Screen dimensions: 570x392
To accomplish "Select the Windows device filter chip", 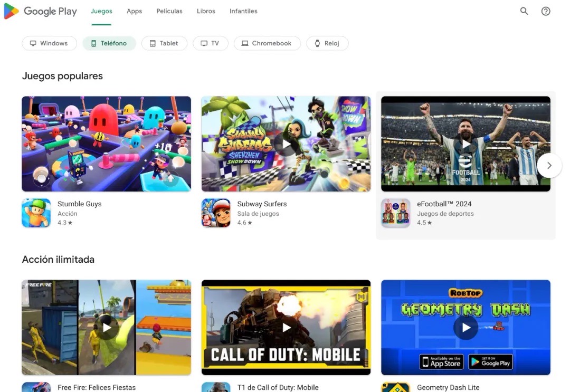I will tap(50, 43).
